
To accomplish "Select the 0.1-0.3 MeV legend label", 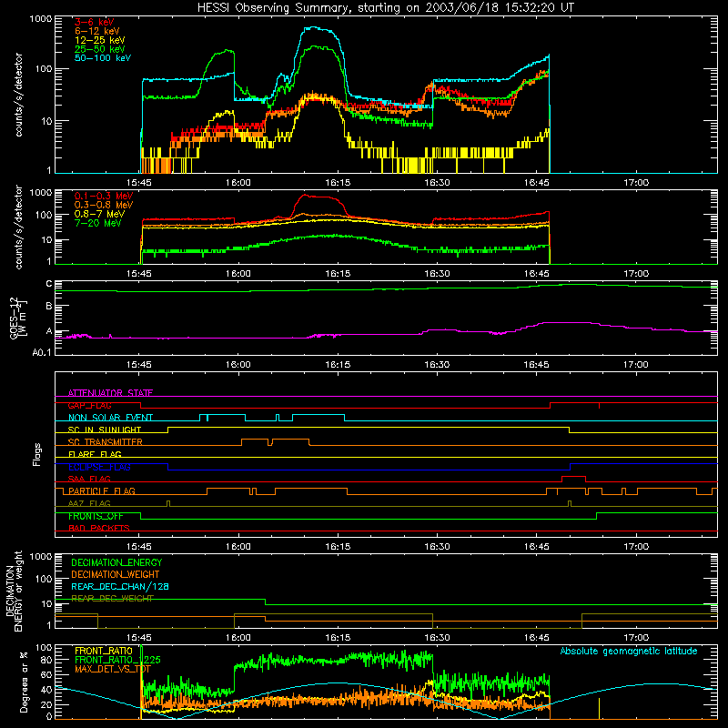I will click(x=104, y=196).
